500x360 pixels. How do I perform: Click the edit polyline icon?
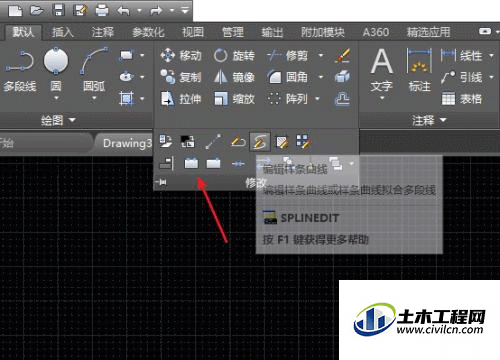[x=238, y=142]
